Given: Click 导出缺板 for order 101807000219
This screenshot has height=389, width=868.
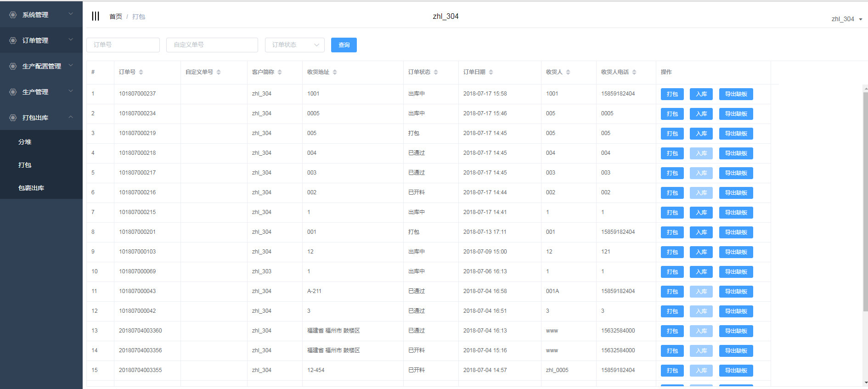Looking at the screenshot, I should coord(736,134).
